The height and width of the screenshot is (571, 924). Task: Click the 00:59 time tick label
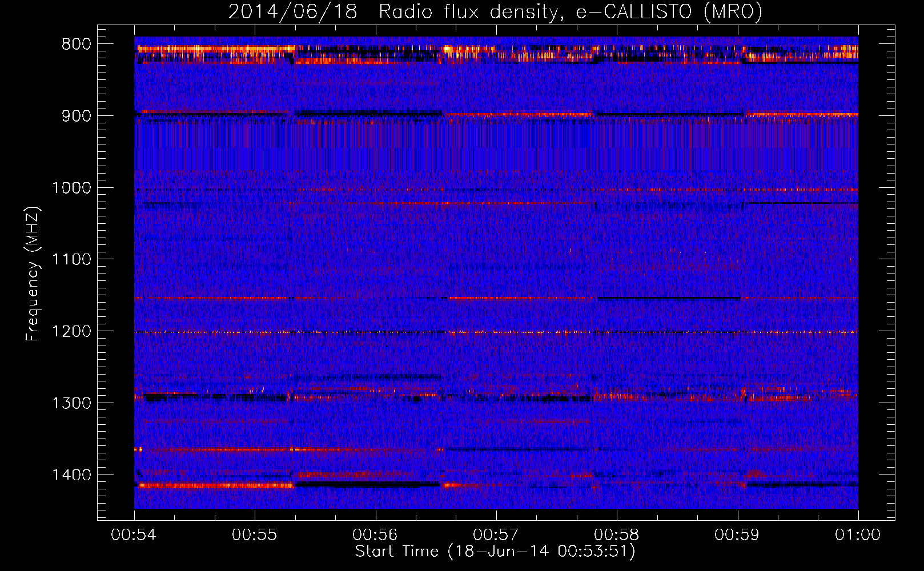click(737, 535)
